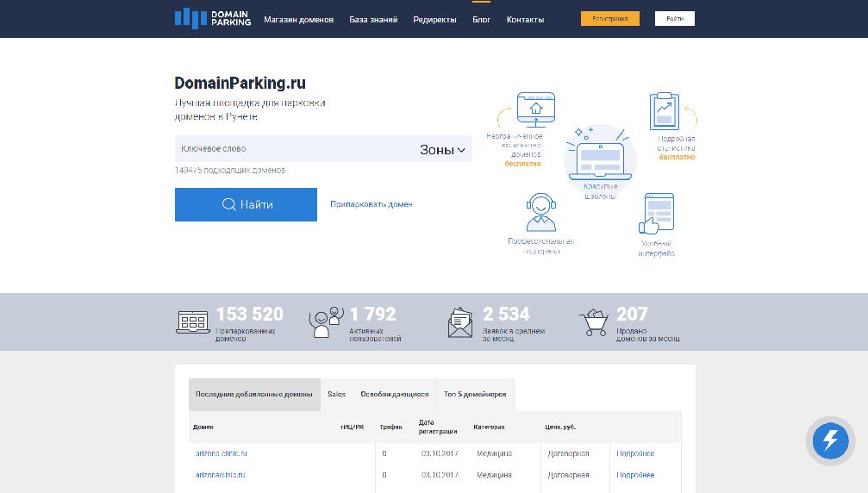Switch to Топ 5 доменеров tab

(x=475, y=395)
